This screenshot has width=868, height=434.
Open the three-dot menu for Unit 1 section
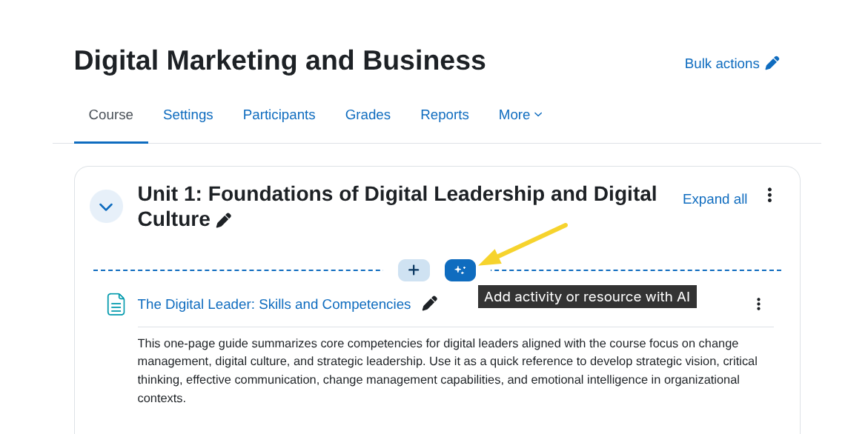pyautogui.click(x=769, y=195)
